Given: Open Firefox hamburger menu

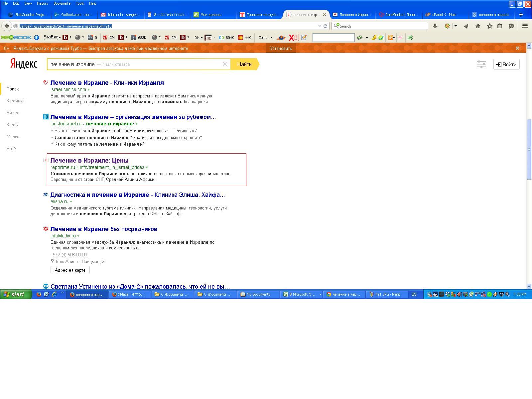Looking at the screenshot, I should [x=525, y=26].
